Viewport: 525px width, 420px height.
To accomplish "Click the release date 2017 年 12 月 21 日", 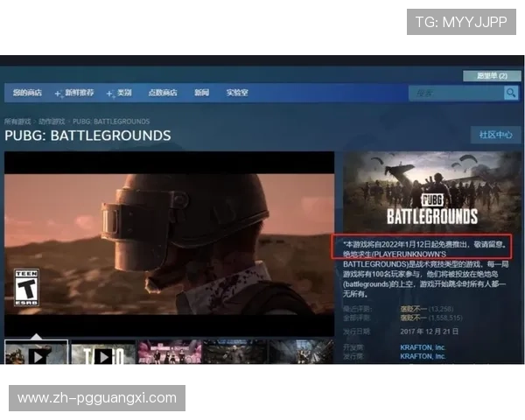I will click(430, 332).
